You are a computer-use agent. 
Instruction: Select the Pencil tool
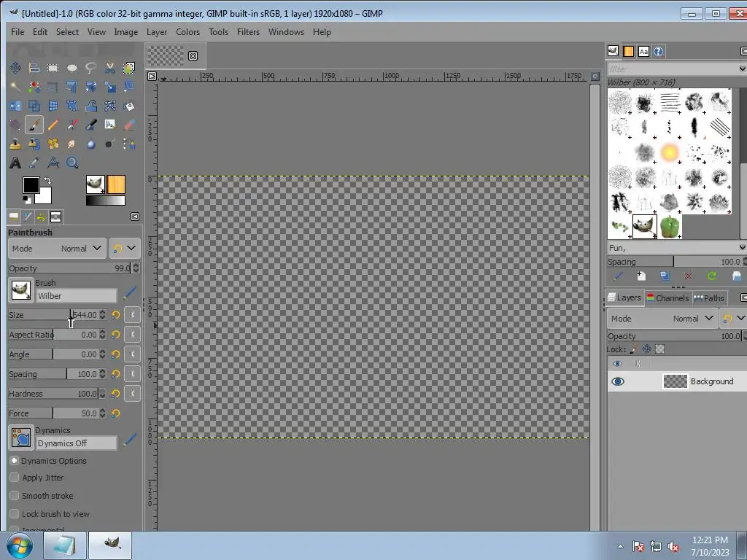pyautogui.click(x=53, y=125)
